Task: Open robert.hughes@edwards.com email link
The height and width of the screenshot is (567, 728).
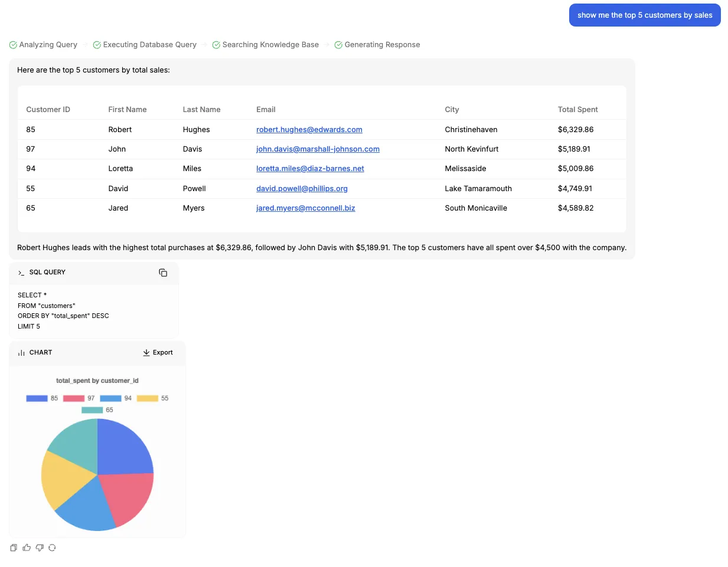Action: [309, 130]
